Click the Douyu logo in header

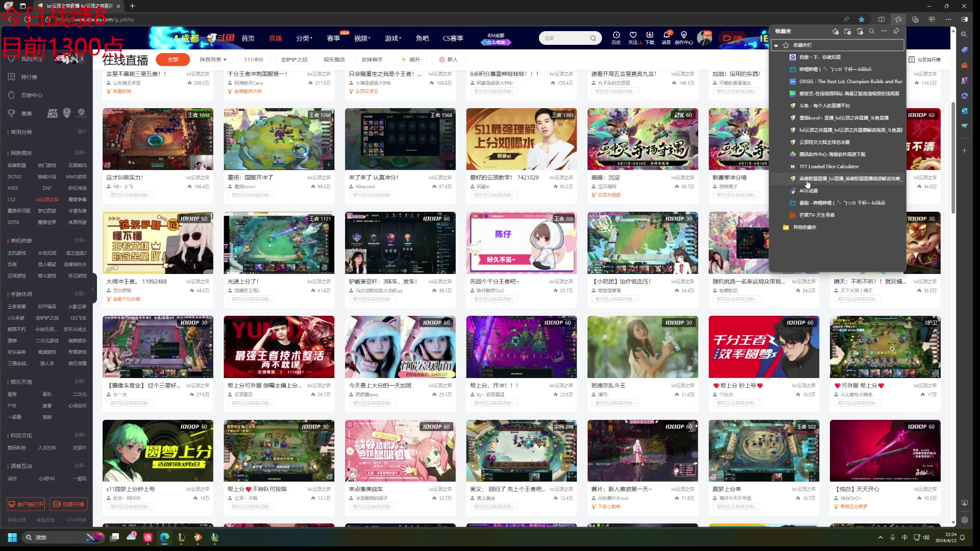point(221,38)
